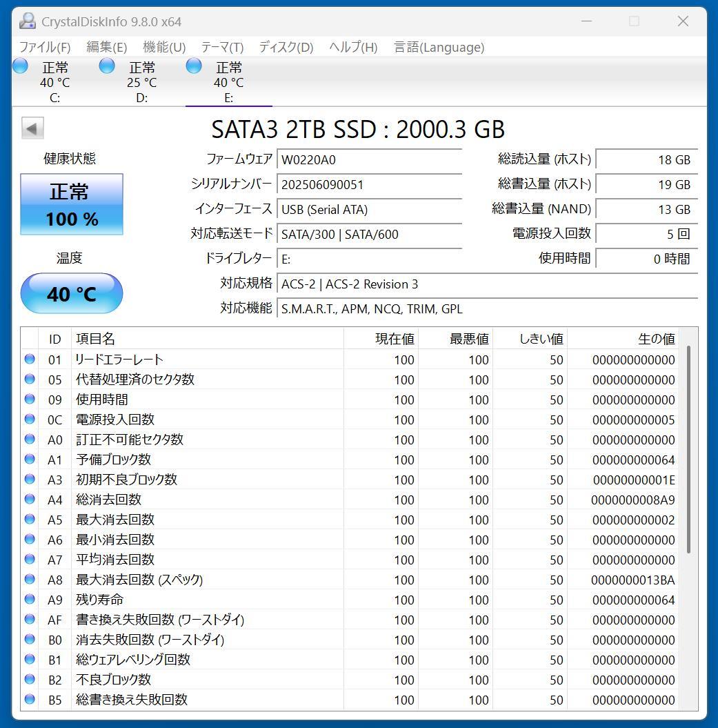The height and width of the screenshot is (728, 718).
Task: Switch to the C: drive tab
Action: [x=54, y=81]
